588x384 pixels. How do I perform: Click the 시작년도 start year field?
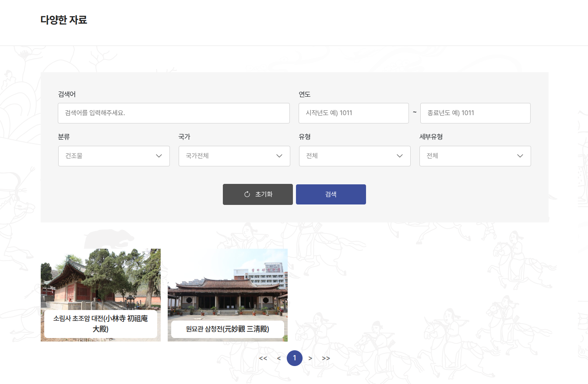(354, 113)
